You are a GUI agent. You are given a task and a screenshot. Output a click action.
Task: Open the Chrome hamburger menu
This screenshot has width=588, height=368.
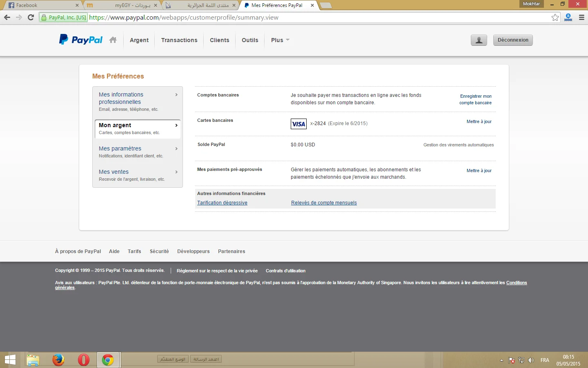(x=581, y=18)
